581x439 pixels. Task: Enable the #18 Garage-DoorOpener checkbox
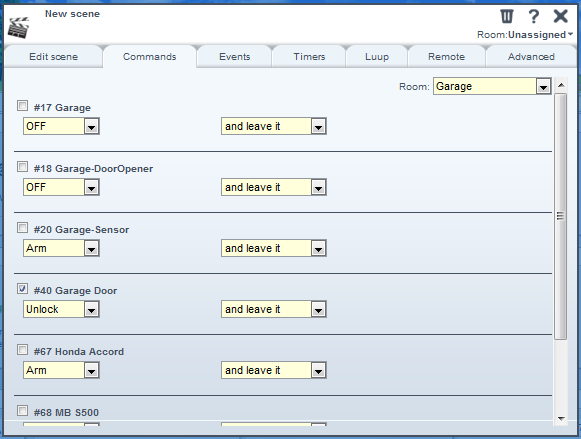point(22,167)
